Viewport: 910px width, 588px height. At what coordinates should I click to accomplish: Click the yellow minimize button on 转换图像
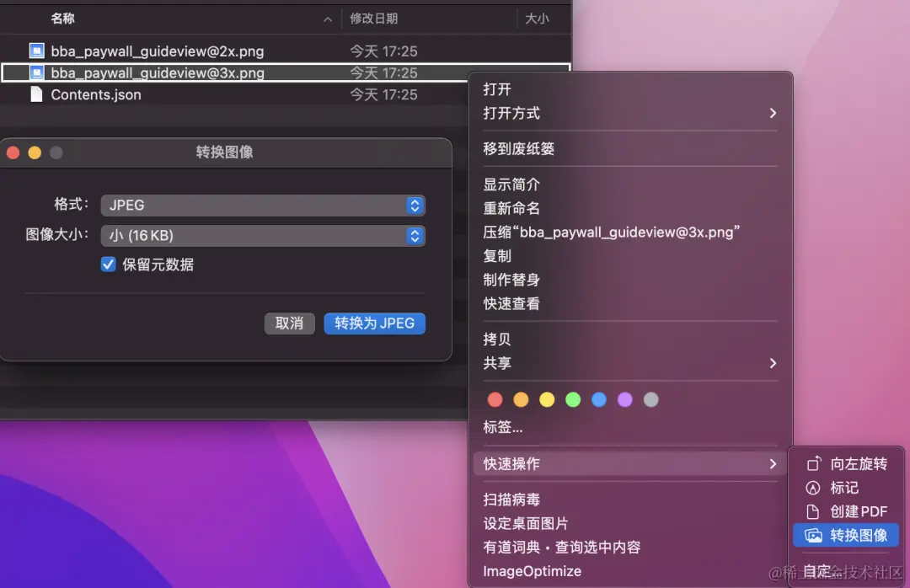(35, 152)
